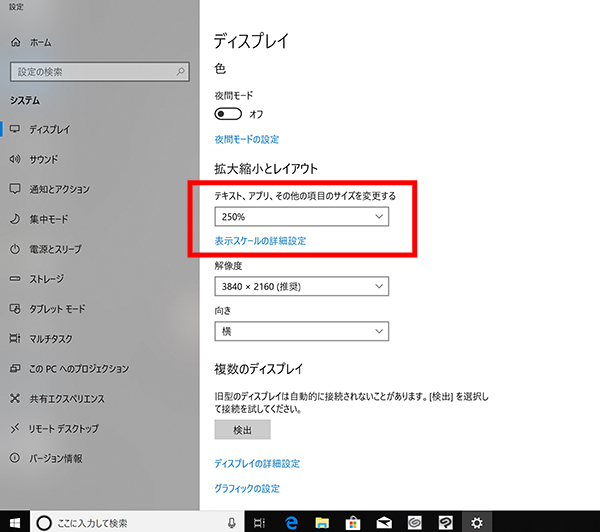Click the ディスプレイ monitor icon in sidebar
Image resolution: width=600 pixels, height=532 pixels.
click(x=15, y=129)
